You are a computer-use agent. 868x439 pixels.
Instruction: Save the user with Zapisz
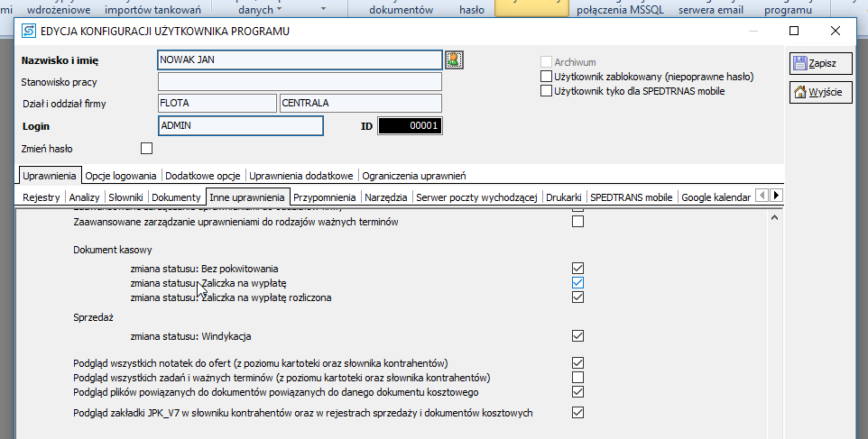[821, 63]
